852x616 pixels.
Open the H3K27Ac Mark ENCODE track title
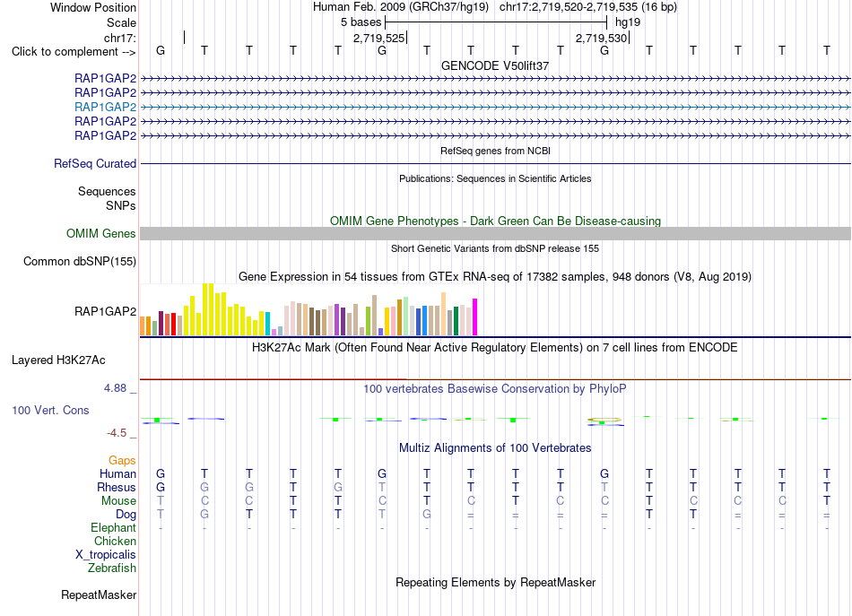(x=495, y=348)
